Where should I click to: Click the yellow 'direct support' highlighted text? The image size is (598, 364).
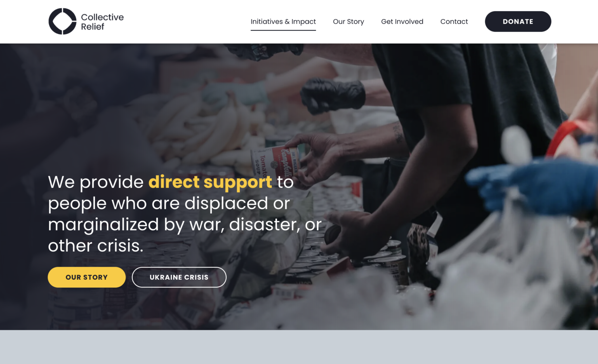[210, 182]
